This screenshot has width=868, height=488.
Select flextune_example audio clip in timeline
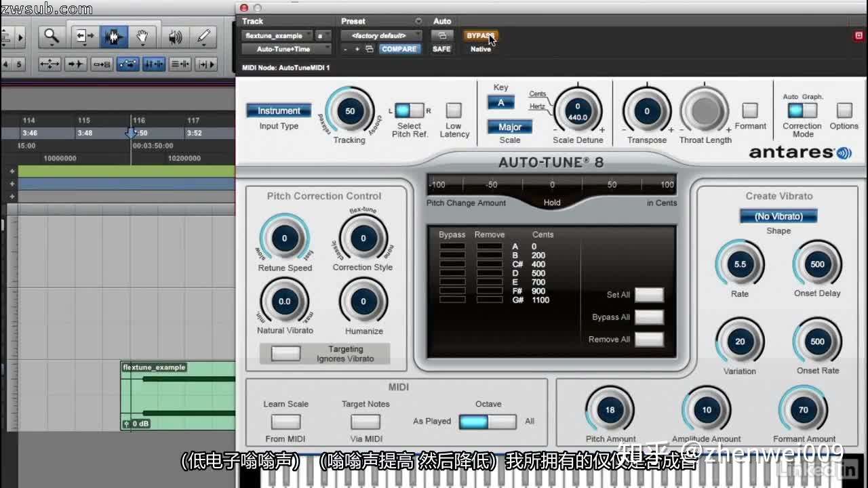tap(178, 396)
